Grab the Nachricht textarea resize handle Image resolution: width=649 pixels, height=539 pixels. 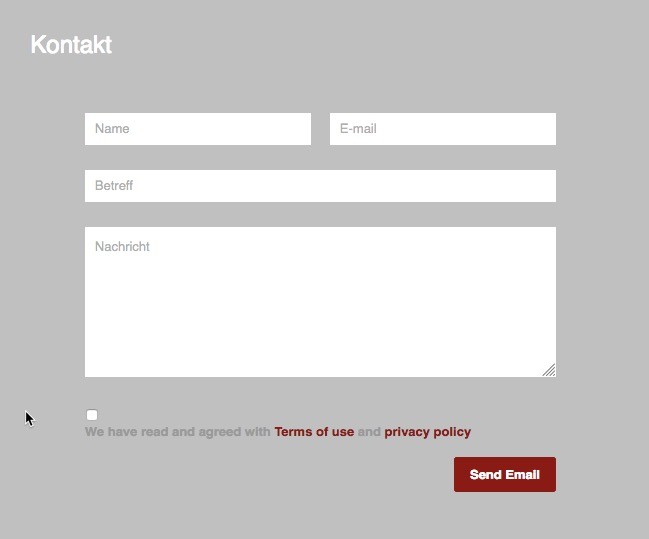[x=549, y=370]
